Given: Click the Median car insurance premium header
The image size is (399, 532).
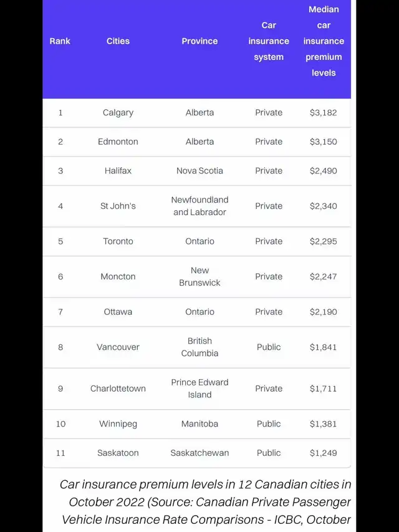Looking at the screenshot, I should point(324,41).
